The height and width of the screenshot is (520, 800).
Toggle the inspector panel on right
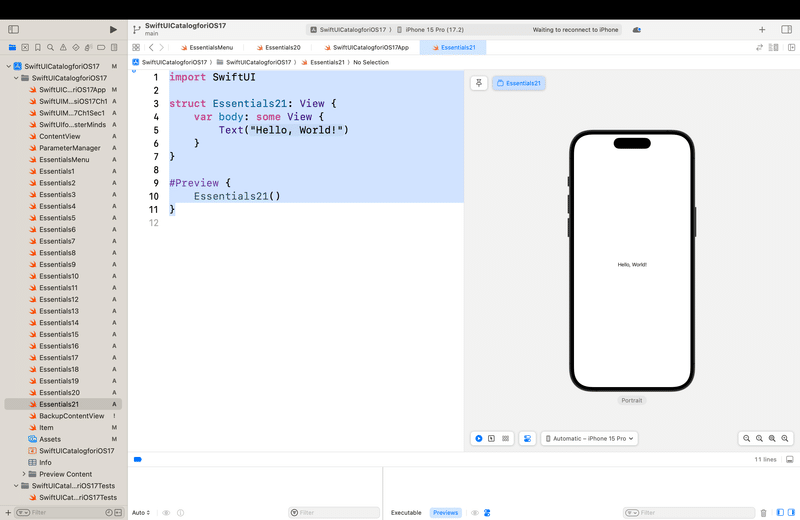tap(786, 30)
